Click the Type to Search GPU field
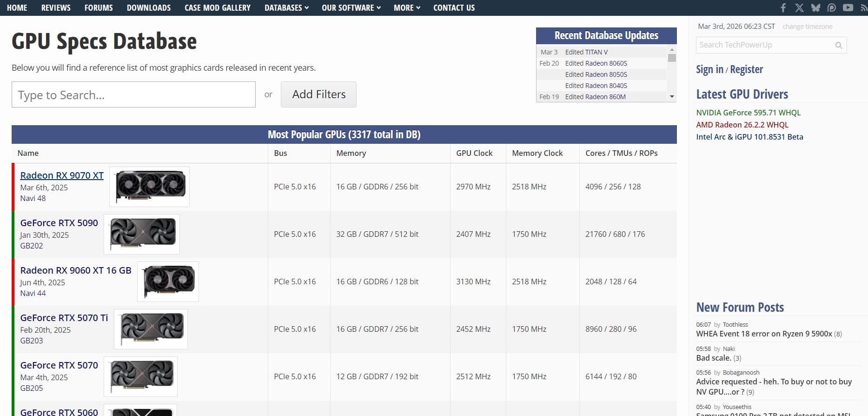 point(133,94)
